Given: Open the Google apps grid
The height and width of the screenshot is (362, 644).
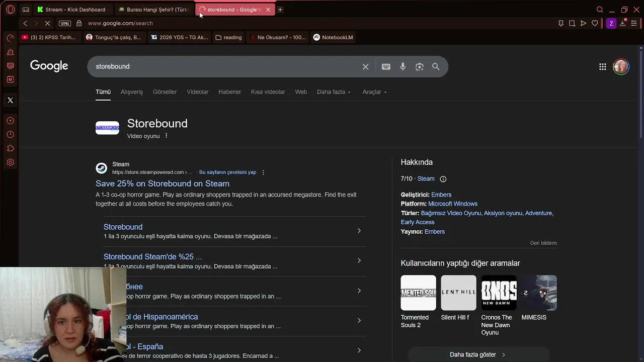Looking at the screenshot, I should (x=603, y=67).
